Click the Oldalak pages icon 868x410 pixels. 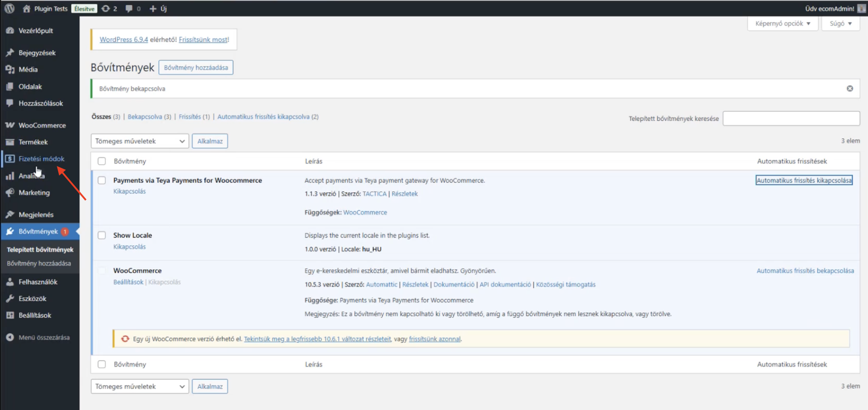[10, 86]
